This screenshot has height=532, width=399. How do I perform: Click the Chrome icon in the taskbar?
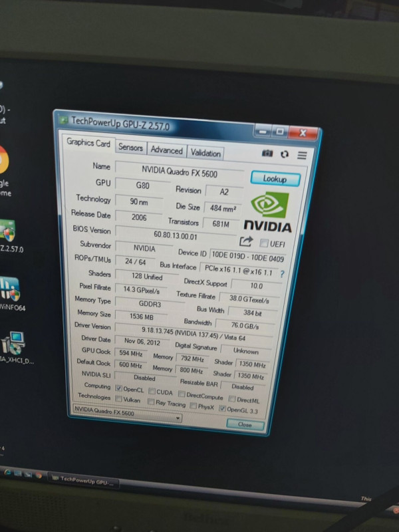pos(39,475)
